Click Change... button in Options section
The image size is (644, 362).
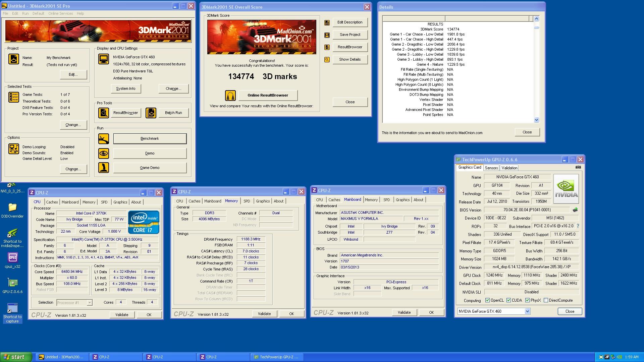[73, 169]
